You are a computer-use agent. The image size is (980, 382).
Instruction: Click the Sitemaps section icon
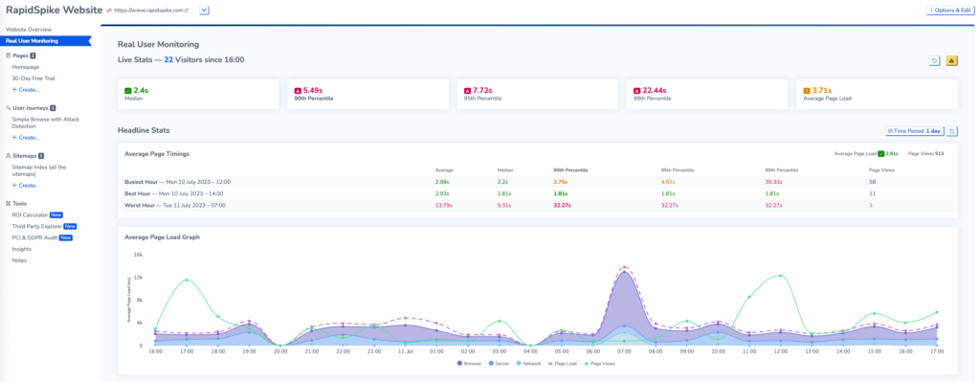8,156
